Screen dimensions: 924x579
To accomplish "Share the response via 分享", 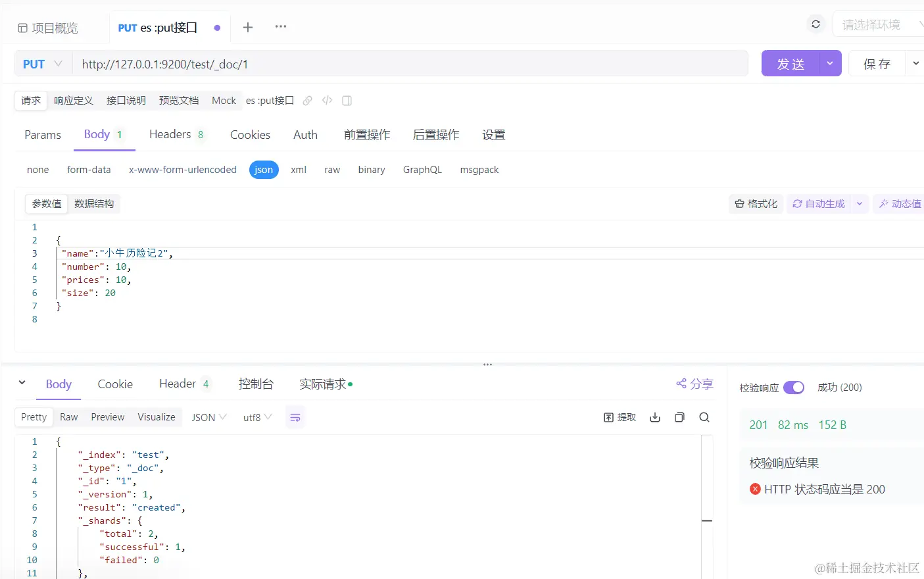I will point(694,384).
